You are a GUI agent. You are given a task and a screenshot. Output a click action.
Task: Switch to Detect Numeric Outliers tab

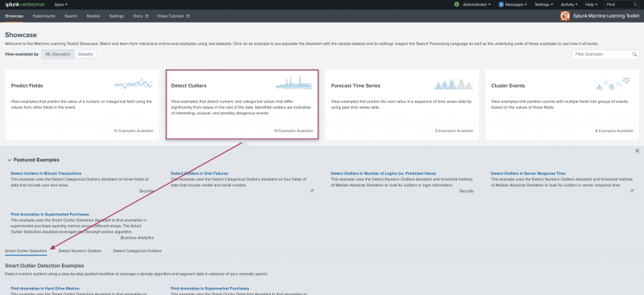[x=80, y=251]
